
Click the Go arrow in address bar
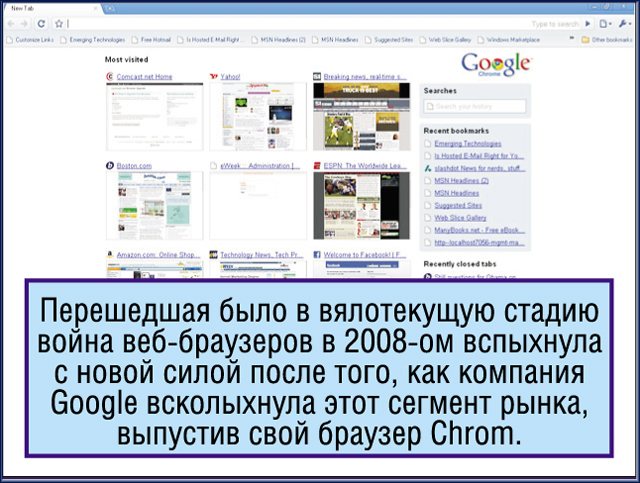click(x=588, y=24)
